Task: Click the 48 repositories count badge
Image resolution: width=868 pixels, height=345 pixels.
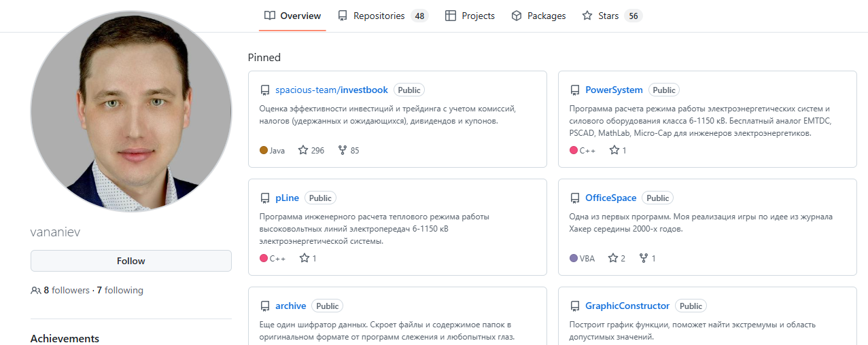Action: click(419, 16)
